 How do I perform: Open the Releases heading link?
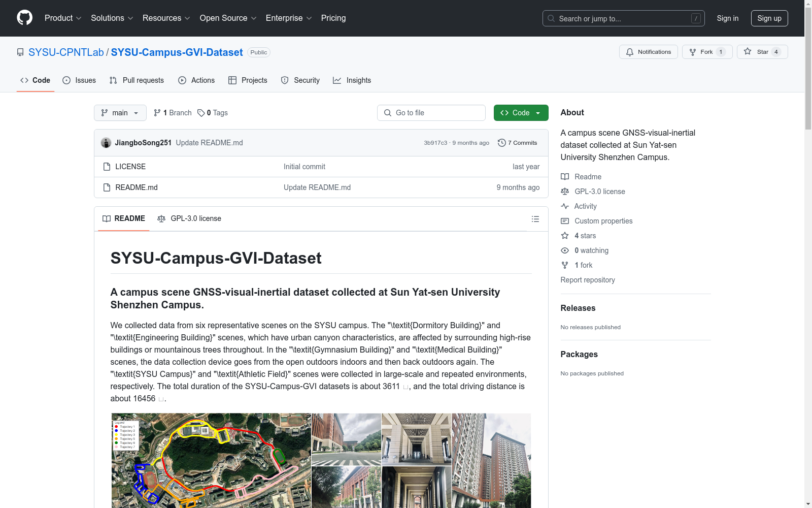click(578, 308)
